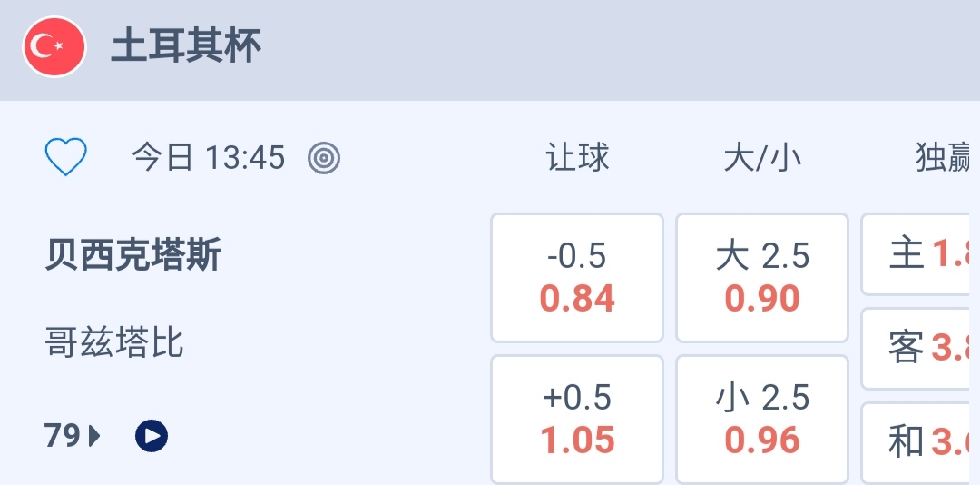Play the live stream icon
Screen dimensions: 980x485
(152, 437)
